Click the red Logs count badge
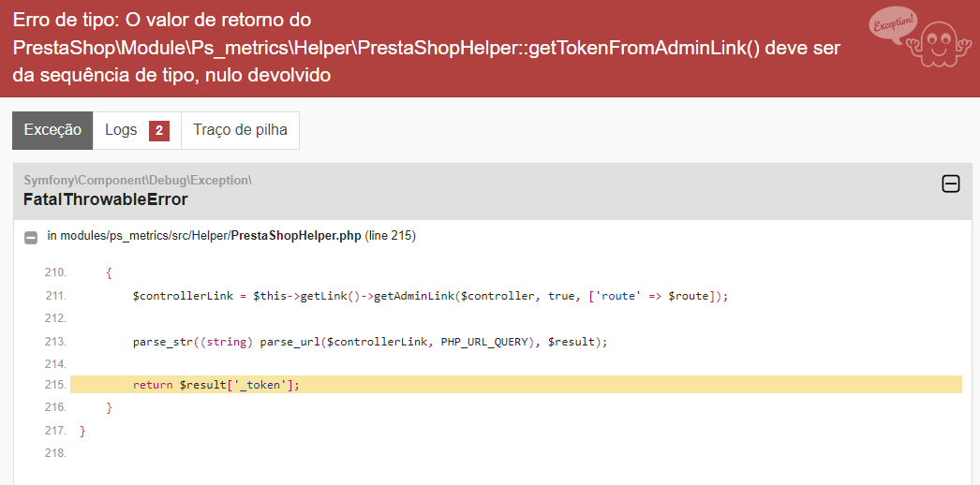Viewport: 980px width, 485px height. 158,131
